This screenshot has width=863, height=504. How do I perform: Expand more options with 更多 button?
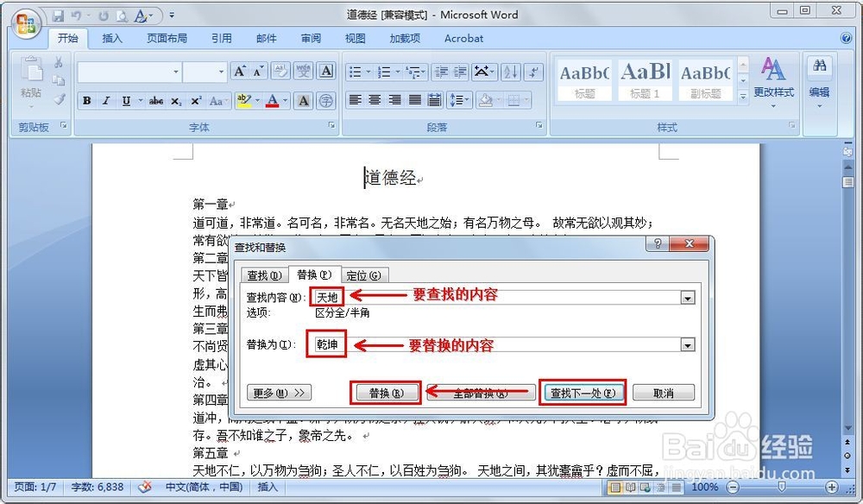(x=278, y=393)
